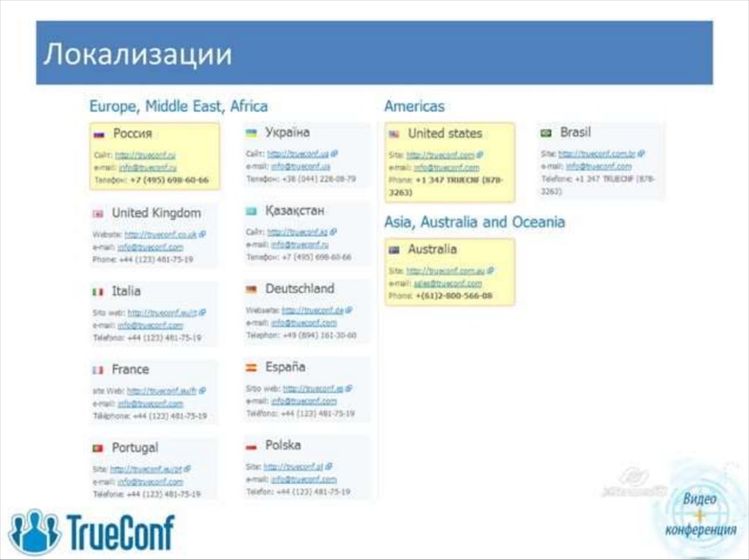Open the France site Web link
Viewport: 749px width, 560px height.
tap(162, 390)
